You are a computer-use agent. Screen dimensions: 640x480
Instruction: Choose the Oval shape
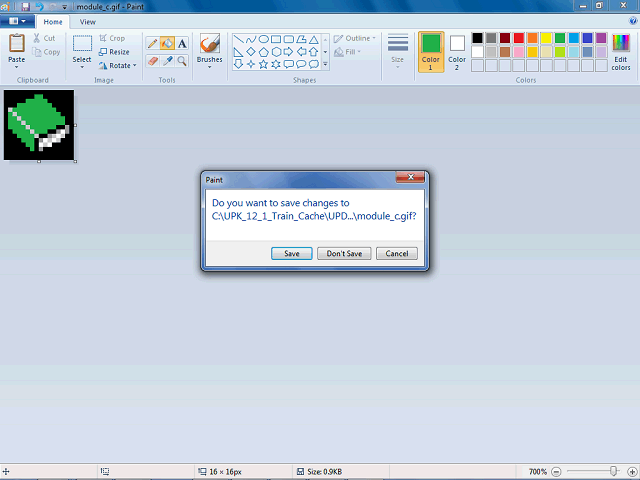click(x=264, y=39)
